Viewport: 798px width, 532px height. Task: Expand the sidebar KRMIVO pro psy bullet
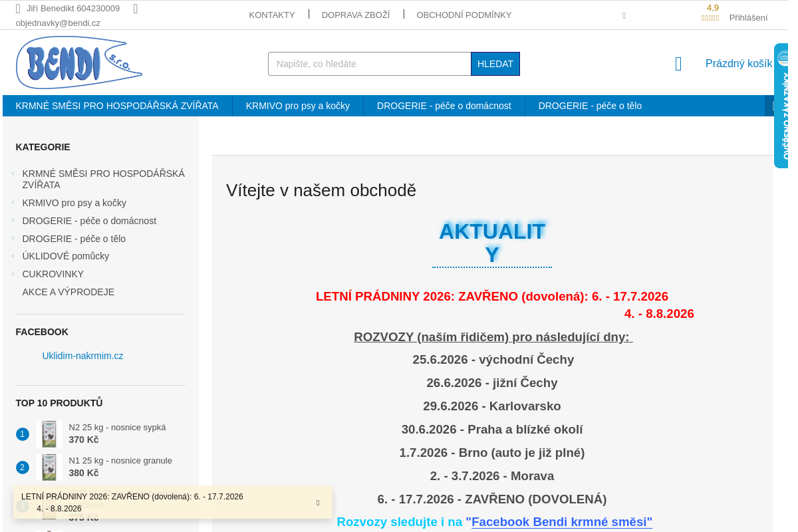pos(13,203)
